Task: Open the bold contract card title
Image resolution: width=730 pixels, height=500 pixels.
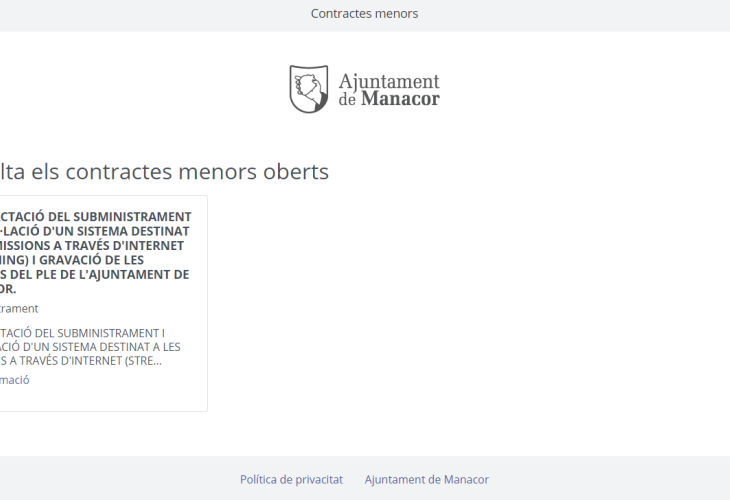Action: click(x=95, y=252)
